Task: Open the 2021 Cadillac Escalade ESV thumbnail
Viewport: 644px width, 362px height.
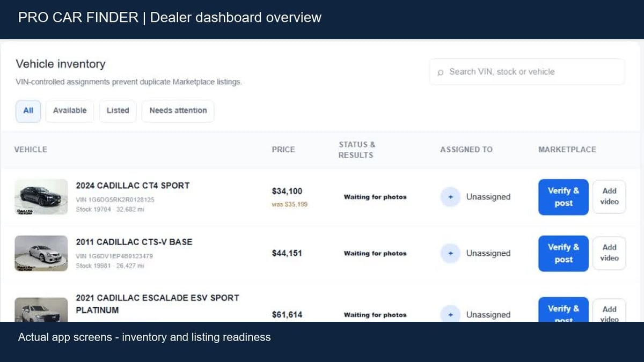Action: tap(41, 310)
